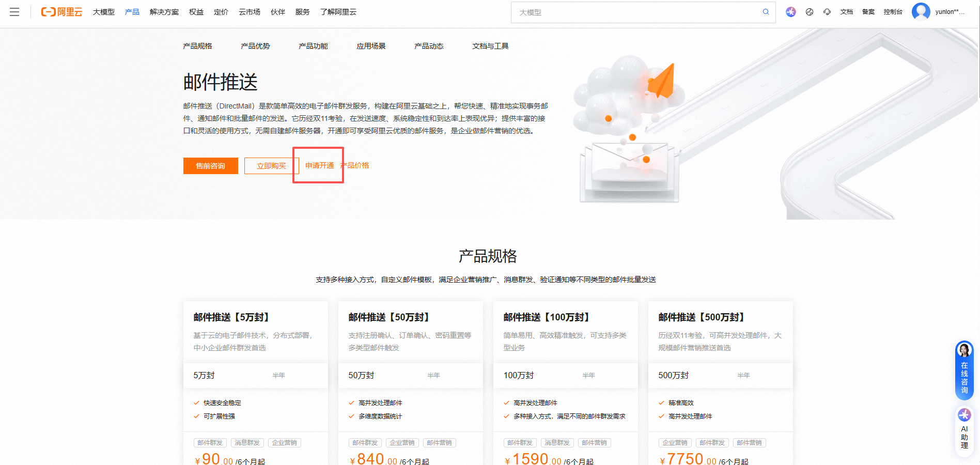Select the 邮件推送【50万封】 card title
The width and height of the screenshot is (980, 465).
[x=390, y=317]
